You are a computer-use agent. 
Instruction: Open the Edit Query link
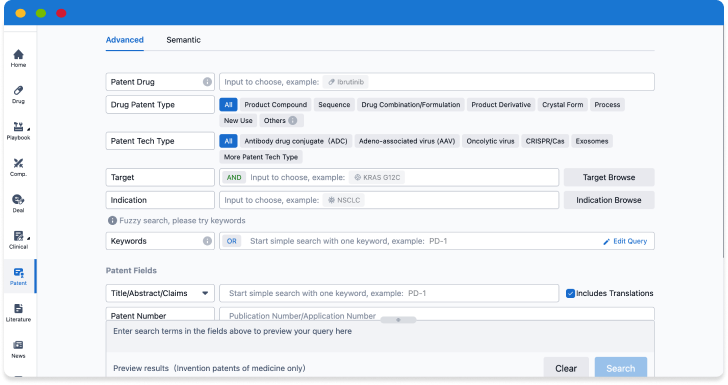point(625,241)
